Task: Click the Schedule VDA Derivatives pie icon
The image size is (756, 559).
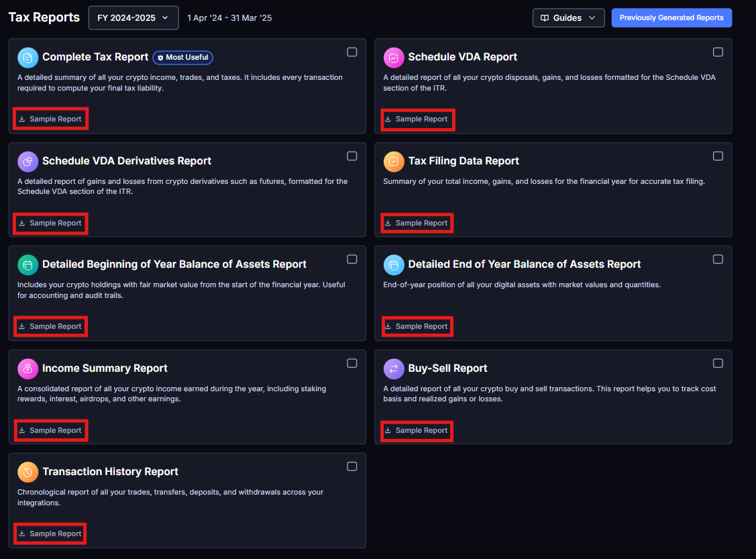Action: (28, 162)
